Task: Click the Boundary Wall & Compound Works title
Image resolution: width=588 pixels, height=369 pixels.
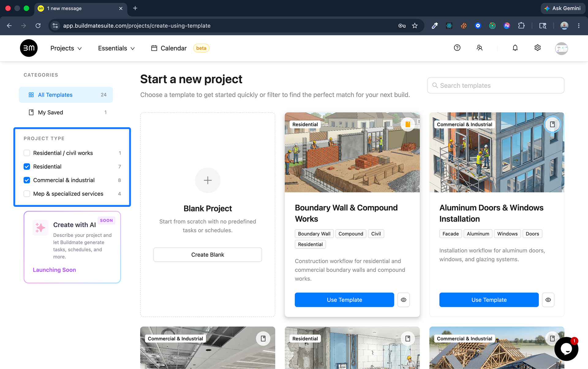Action: point(346,213)
